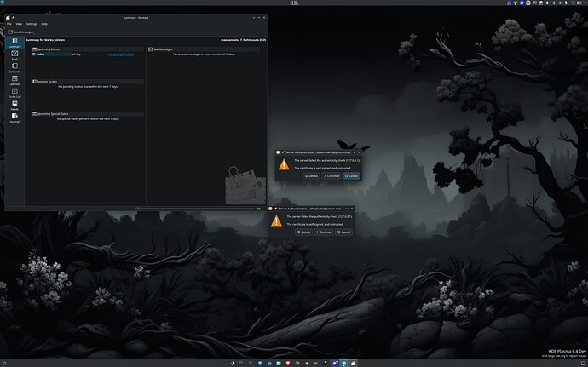Select the Today row in Upcoming Events
This screenshot has width=588, height=367.
click(52, 54)
